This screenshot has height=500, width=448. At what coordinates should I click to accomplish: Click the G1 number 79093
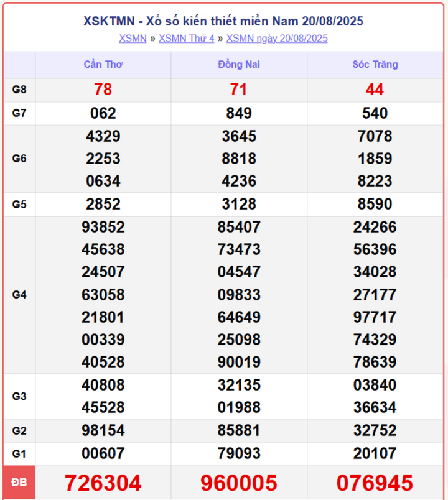[239, 453]
